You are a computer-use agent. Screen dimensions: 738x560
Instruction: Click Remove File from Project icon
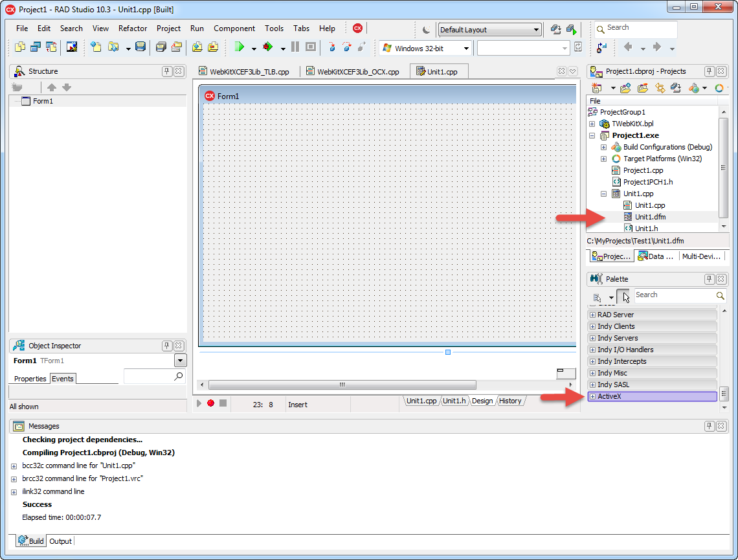213,47
